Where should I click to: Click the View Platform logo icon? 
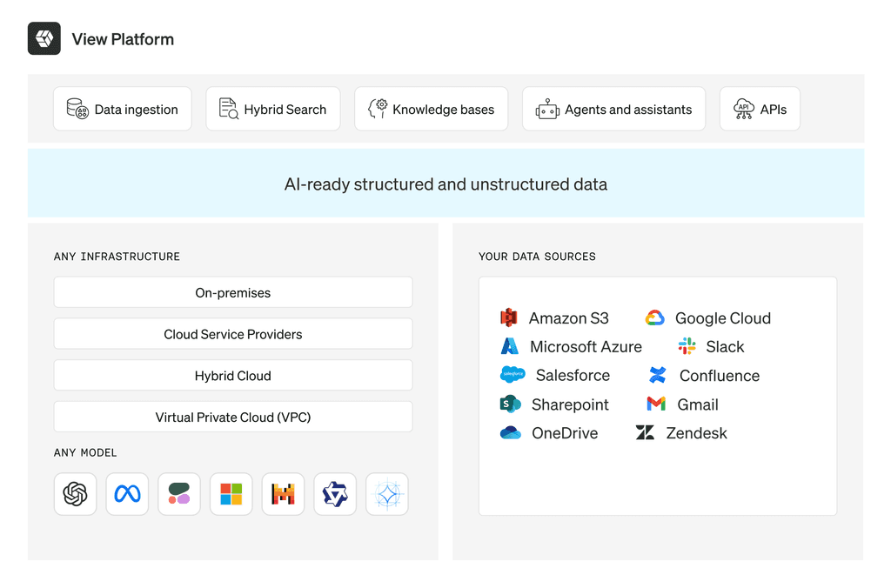click(44, 39)
